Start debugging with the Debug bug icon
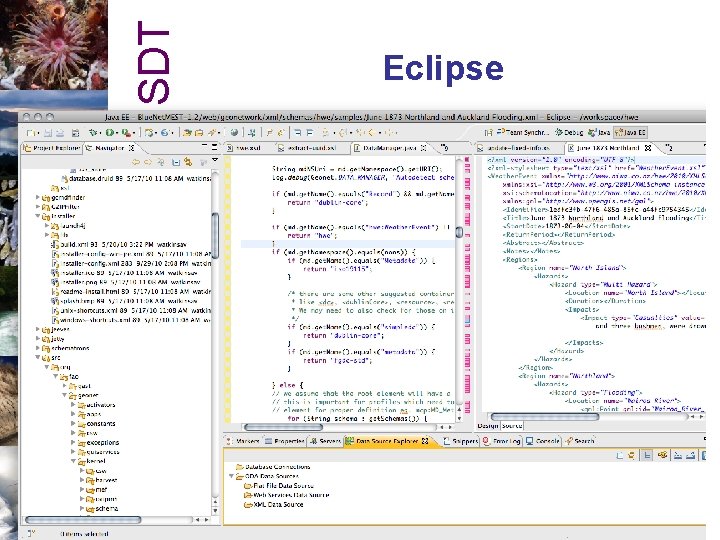The width and height of the screenshot is (720, 540). click(x=93, y=133)
